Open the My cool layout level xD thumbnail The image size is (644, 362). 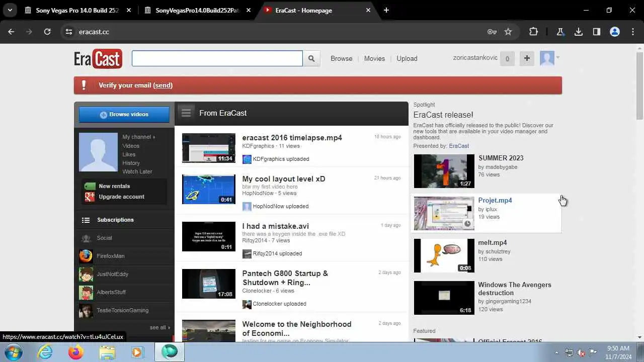(x=209, y=189)
